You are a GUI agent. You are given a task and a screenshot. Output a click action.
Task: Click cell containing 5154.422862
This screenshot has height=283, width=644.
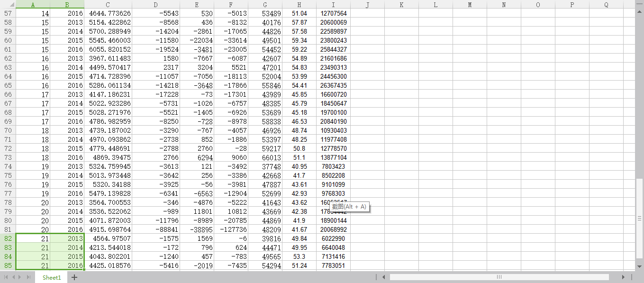108,22
